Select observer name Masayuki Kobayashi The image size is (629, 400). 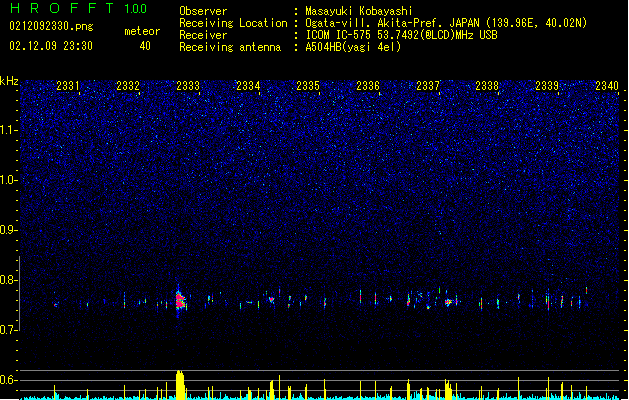pos(359,11)
